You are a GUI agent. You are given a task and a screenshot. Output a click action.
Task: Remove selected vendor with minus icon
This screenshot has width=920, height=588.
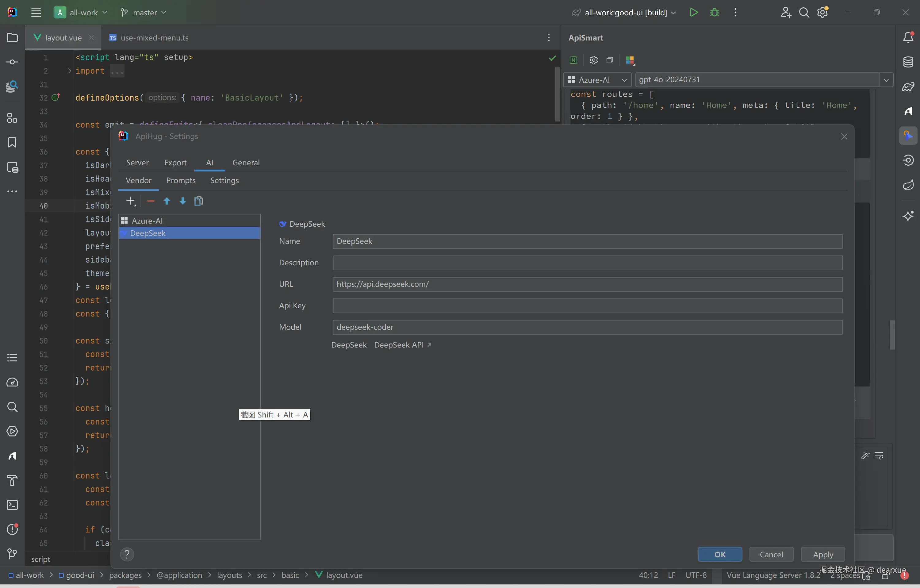click(151, 201)
